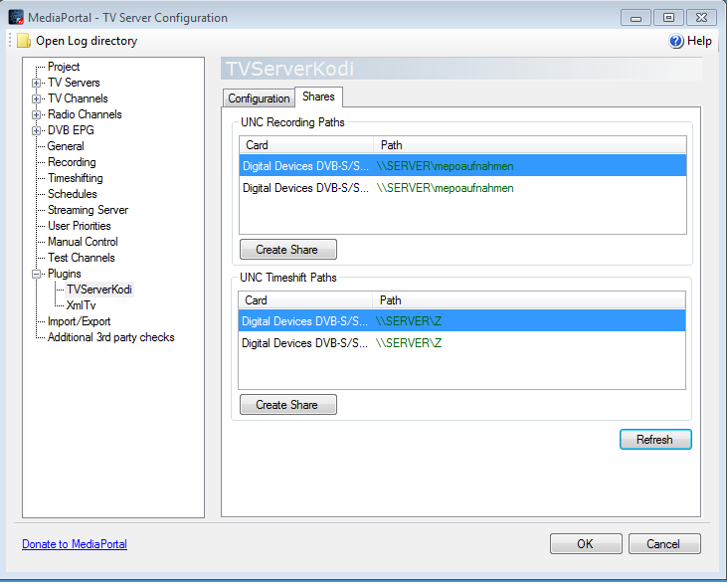Click the Open Log directory label
Image resolution: width=728 pixels, height=586 pixels.
(x=87, y=41)
